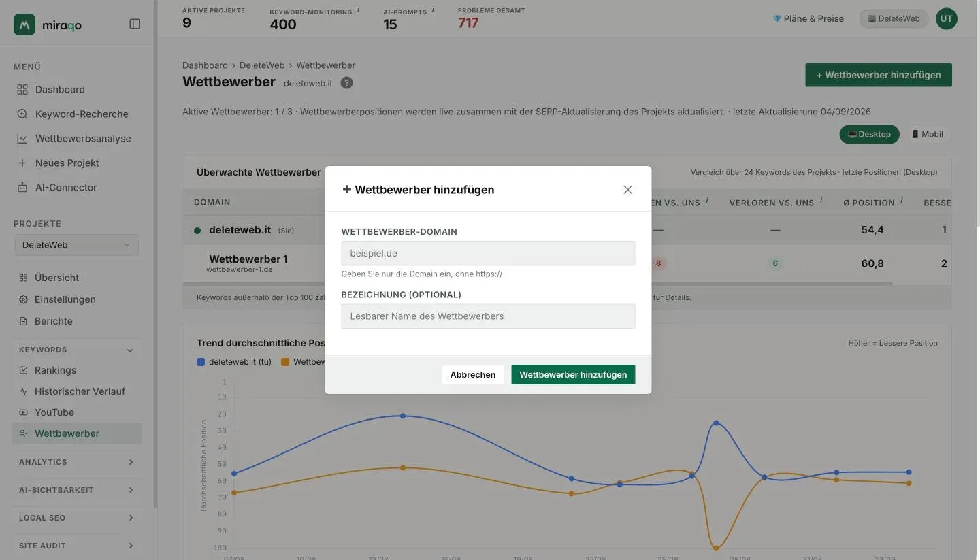Screen dimensions: 980x560
Task: Click the horizontal scrollbar under the competitors table
Action: tap(538, 283)
